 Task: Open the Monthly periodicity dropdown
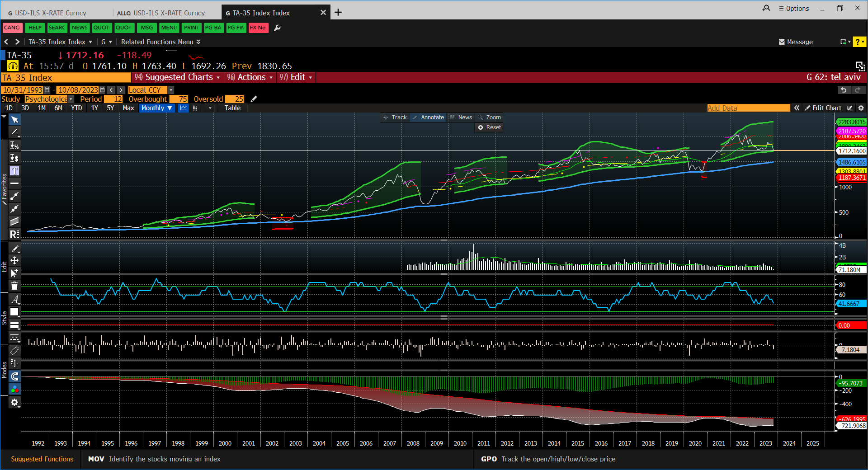click(x=156, y=108)
